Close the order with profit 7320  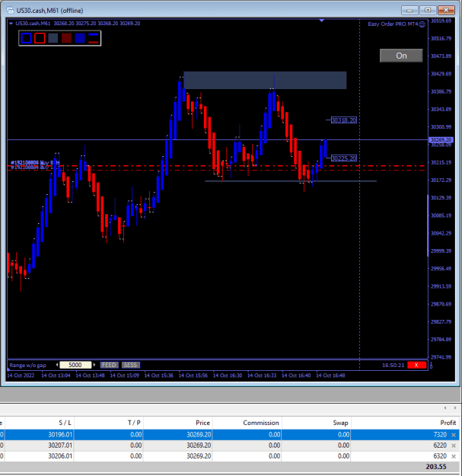(454, 435)
